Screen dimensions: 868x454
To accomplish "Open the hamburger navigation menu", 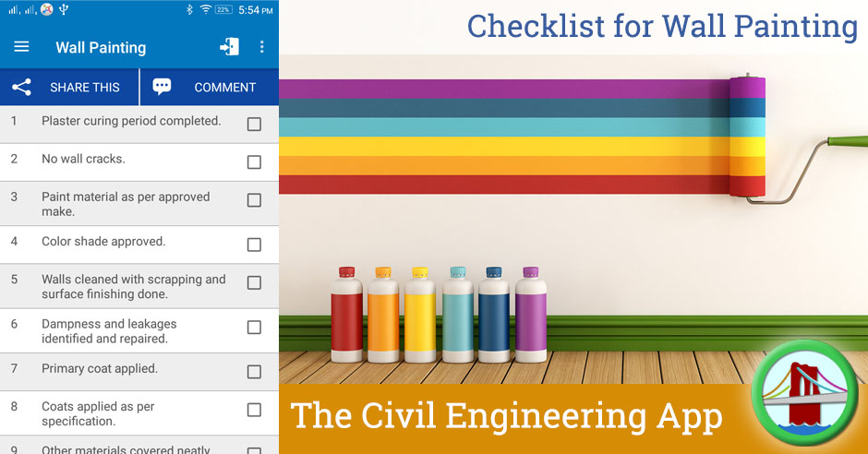I will click(x=21, y=47).
